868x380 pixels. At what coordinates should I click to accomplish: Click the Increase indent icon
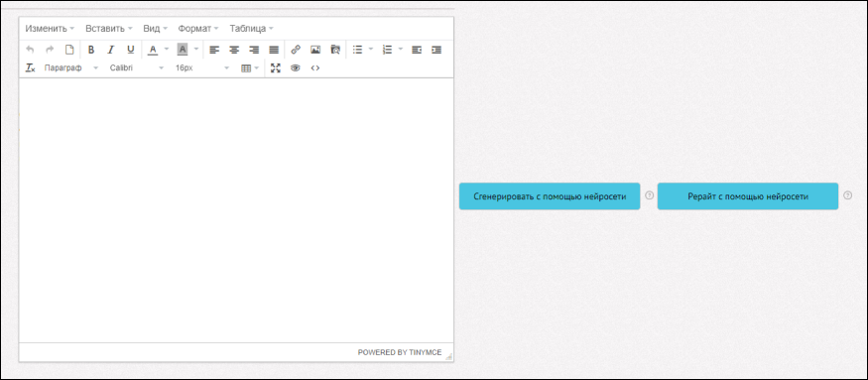click(x=436, y=50)
